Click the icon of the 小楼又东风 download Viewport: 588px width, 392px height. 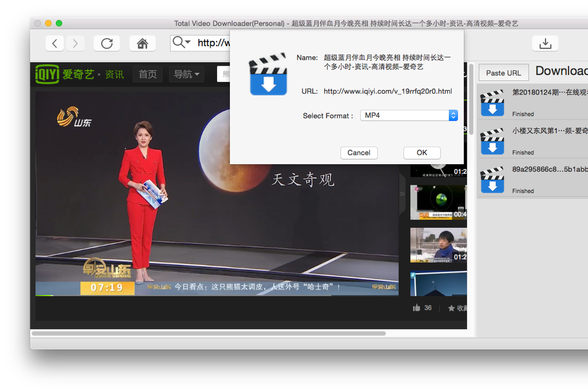pyautogui.click(x=492, y=141)
